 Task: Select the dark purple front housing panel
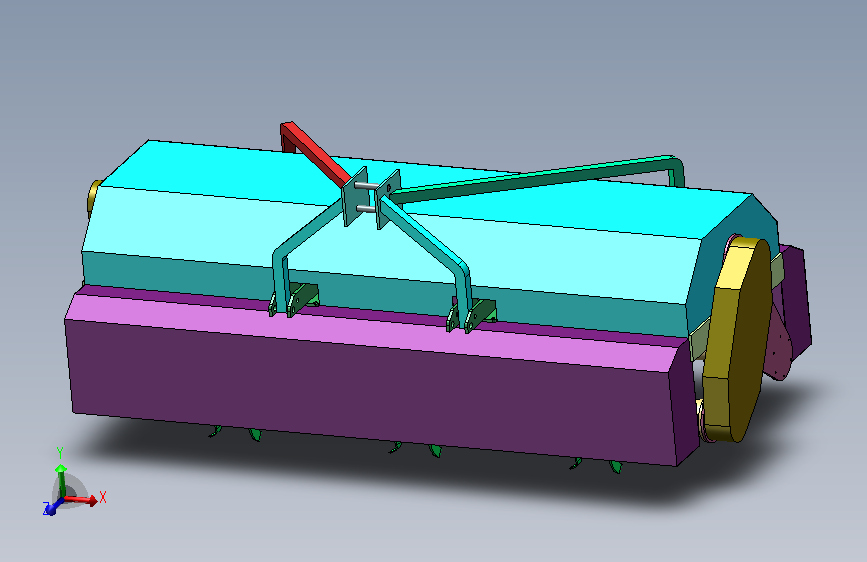370,393
